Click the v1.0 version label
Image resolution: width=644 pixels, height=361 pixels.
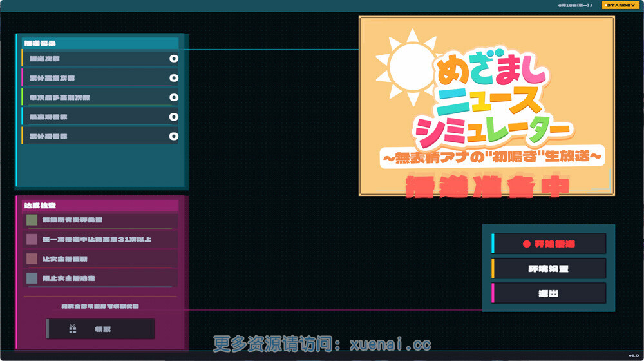[x=634, y=356]
